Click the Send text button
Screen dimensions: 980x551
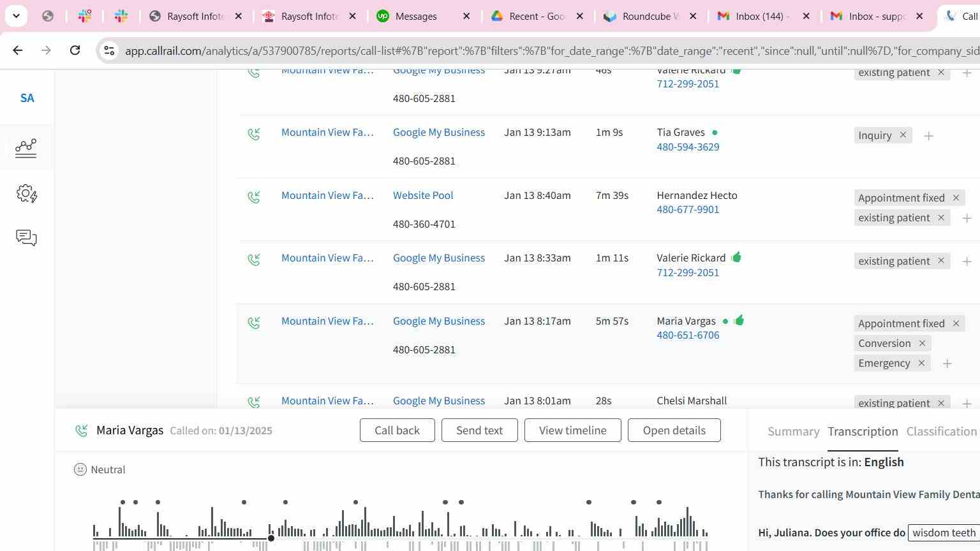coord(479,430)
